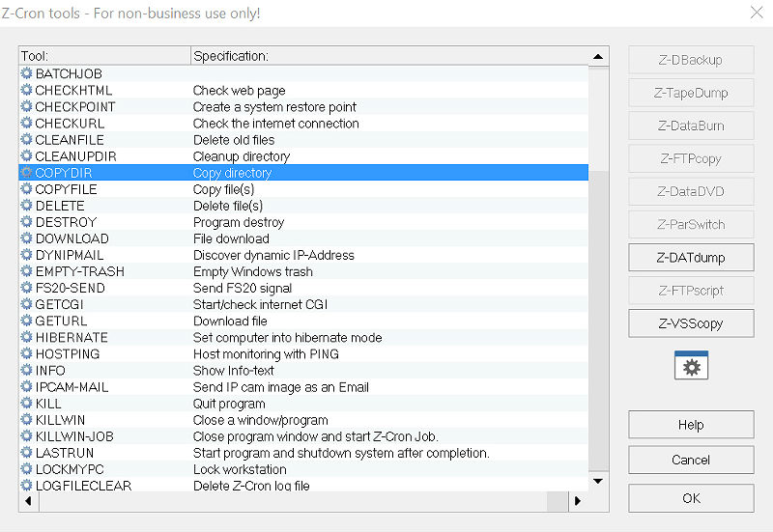Viewport: 773px width, 532px height.
Task: Click the Z-ParSwitch button
Action: click(x=691, y=224)
